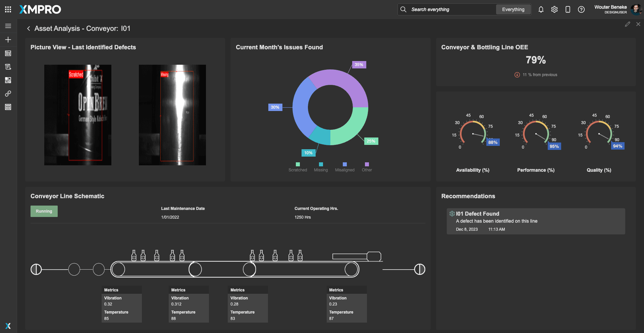Expand the hamburger sidebar menu
644x333 pixels.
tap(8, 26)
